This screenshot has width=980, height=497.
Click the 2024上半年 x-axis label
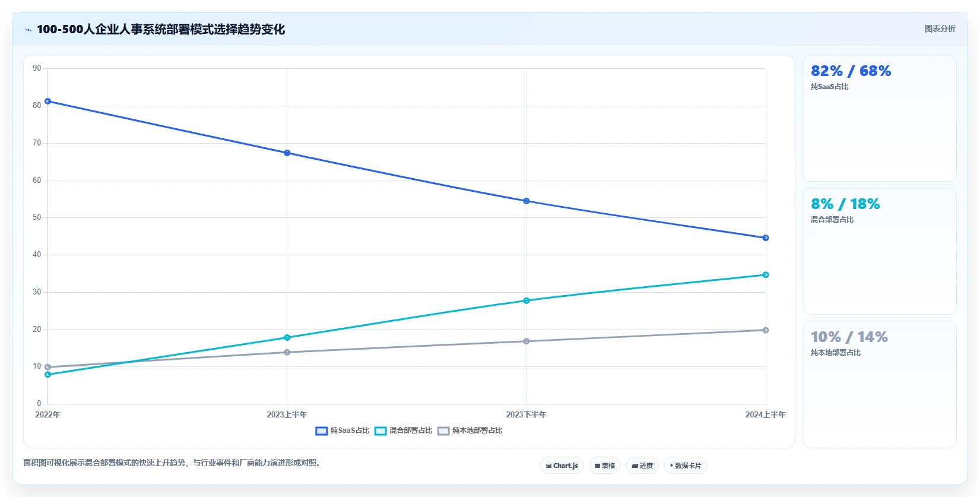pyautogui.click(x=766, y=414)
